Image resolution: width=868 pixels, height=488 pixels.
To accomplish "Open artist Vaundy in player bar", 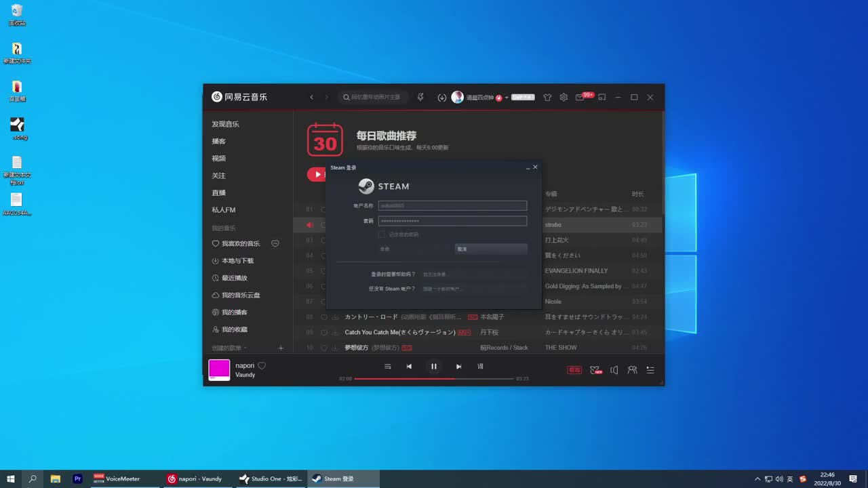I will tap(245, 375).
